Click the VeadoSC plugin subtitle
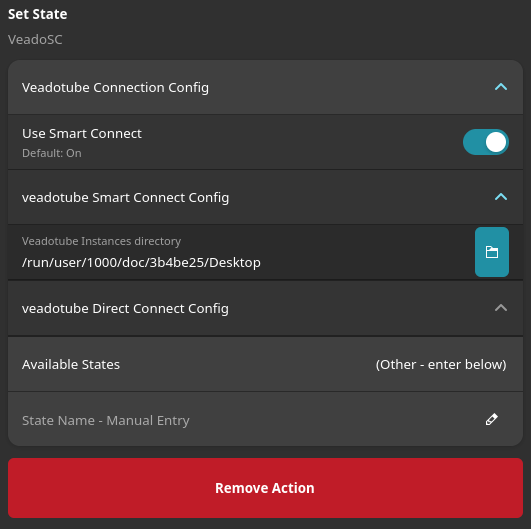The image size is (531, 529). pyautogui.click(x=35, y=40)
